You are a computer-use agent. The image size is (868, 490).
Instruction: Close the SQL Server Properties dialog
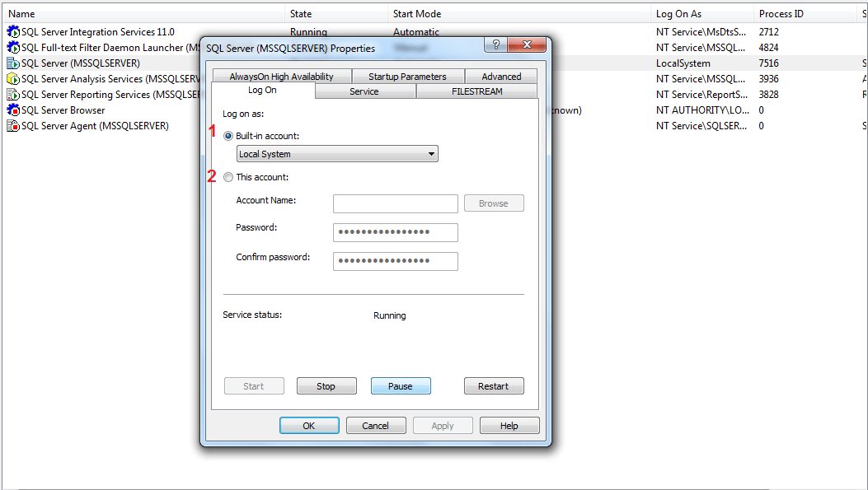pos(527,44)
